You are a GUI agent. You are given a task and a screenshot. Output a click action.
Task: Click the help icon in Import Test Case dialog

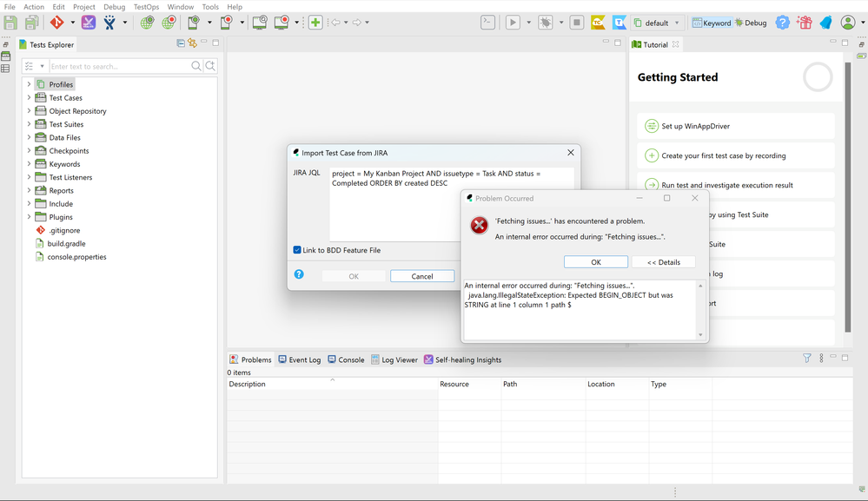coord(299,274)
